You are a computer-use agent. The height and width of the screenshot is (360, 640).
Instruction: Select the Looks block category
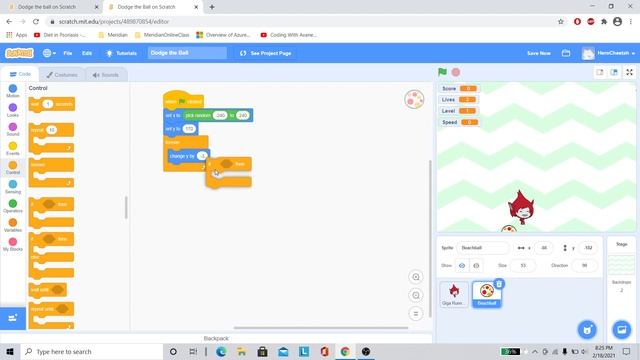(13, 110)
